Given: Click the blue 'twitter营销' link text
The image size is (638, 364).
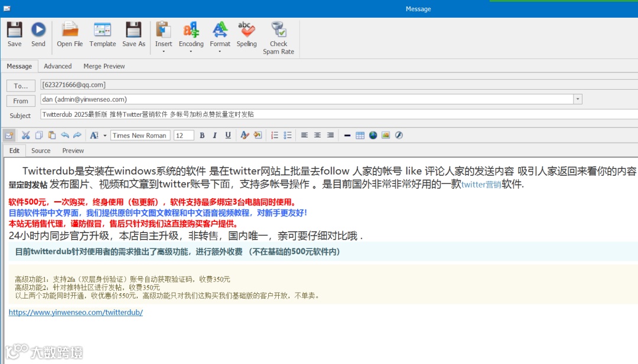Looking at the screenshot, I should point(481,185).
